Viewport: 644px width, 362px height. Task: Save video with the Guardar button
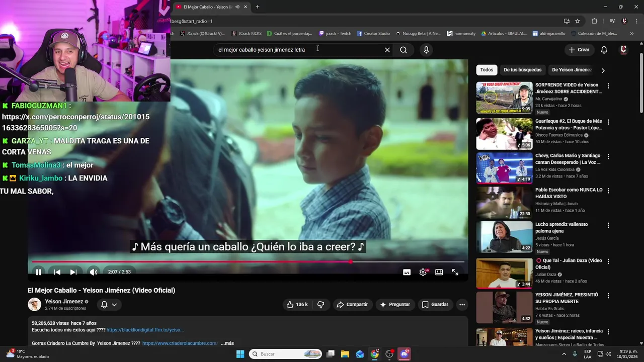(x=435, y=305)
